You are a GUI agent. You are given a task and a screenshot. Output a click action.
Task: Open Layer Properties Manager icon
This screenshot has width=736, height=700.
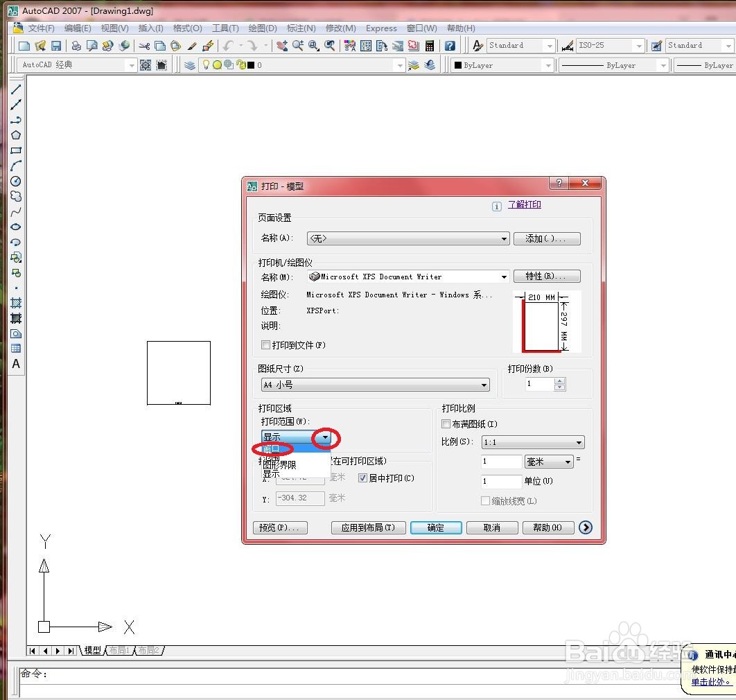click(x=190, y=64)
